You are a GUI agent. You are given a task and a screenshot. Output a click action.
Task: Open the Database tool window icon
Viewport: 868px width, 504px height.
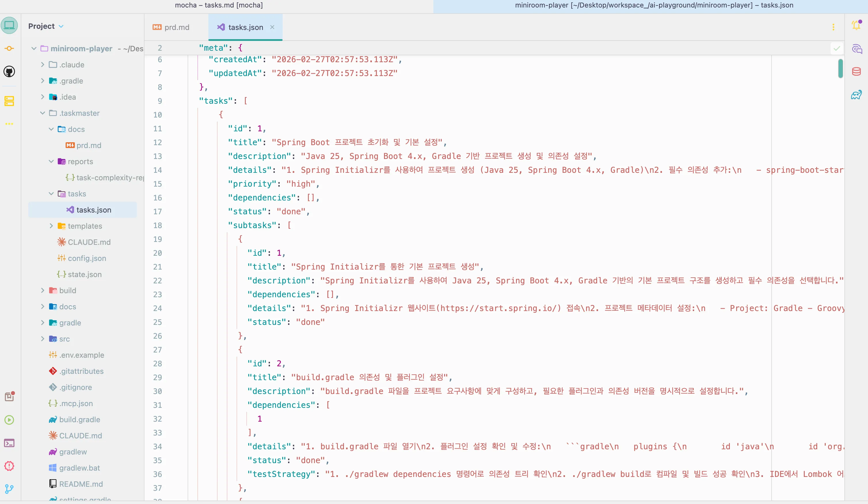point(856,71)
